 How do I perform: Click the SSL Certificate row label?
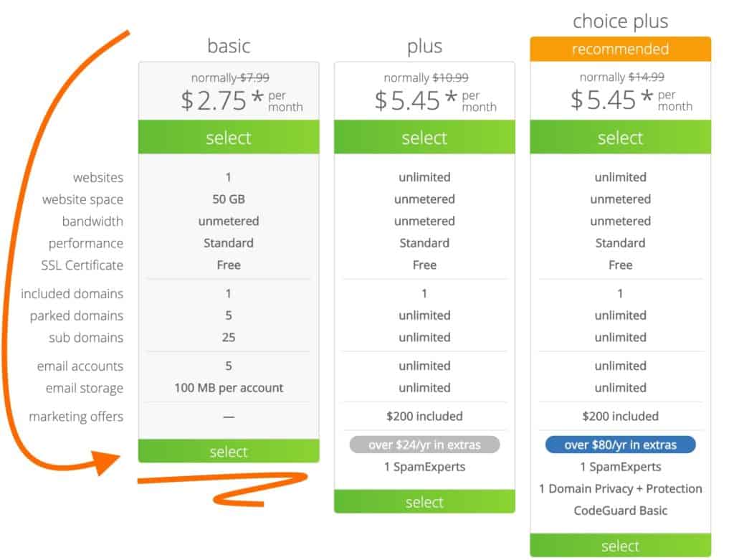tap(82, 265)
